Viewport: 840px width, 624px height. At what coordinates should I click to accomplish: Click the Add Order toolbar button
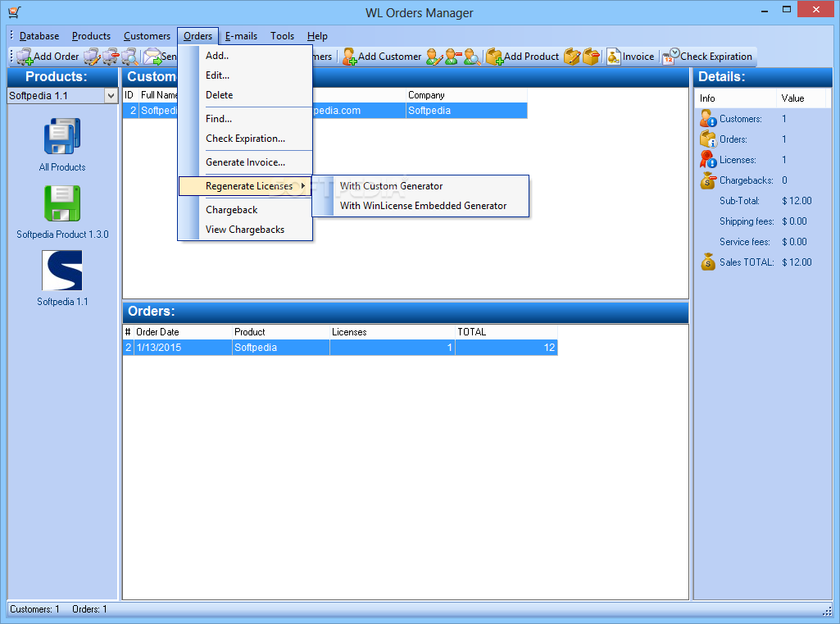[48, 57]
